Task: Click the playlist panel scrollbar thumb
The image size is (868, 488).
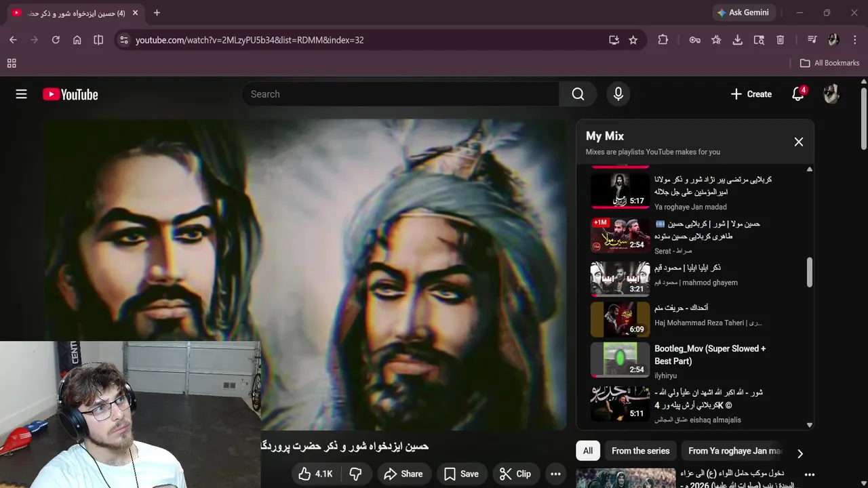Action: [x=809, y=272]
